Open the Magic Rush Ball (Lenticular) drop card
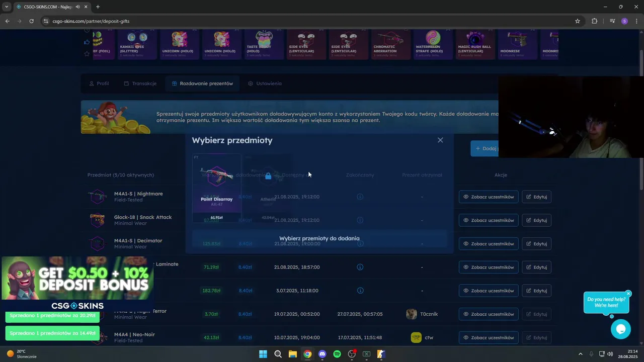Screen dimensions: 644x362 (475, 44)
